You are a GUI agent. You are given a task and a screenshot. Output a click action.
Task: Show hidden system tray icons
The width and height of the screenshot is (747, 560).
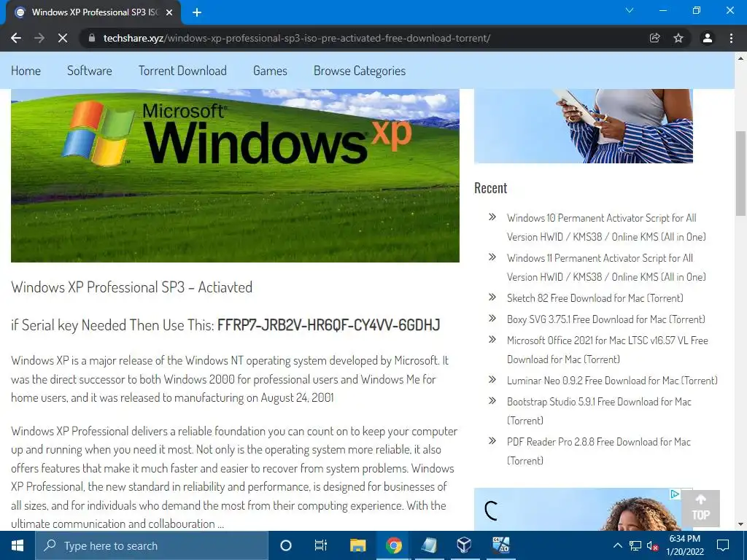[617, 545]
